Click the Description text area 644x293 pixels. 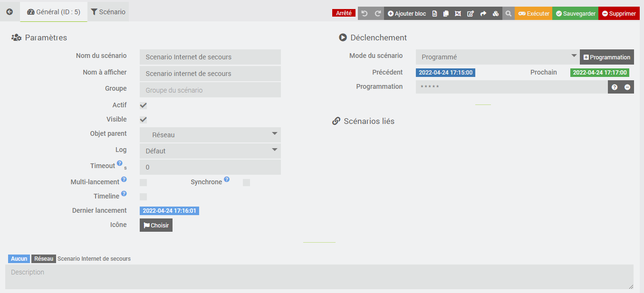(319, 277)
